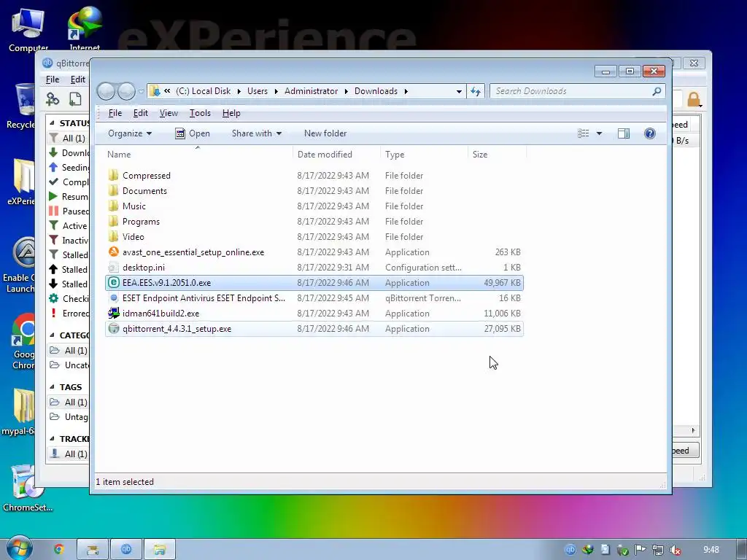
Task: Click the qBittorrent taskbar button
Action: 125,549
